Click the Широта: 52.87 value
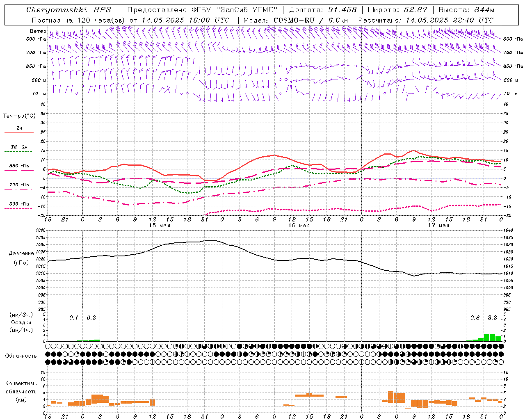Viewport: 525px width, 420px height. pyautogui.click(x=398, y=10)
